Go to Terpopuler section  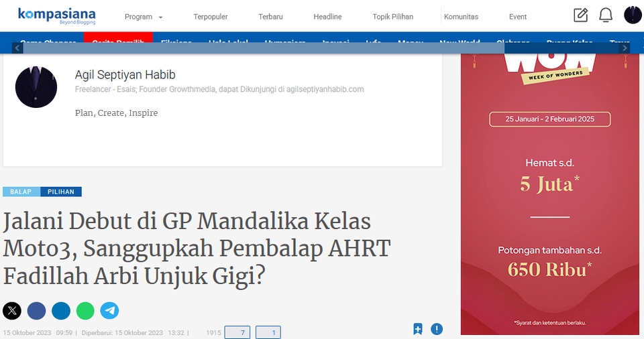coord(210,17)
